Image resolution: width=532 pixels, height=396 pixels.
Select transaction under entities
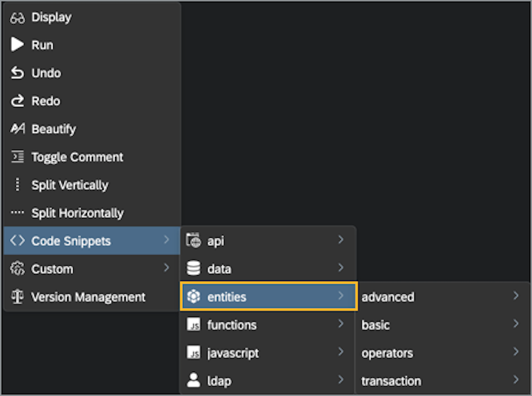coord(443,381)
